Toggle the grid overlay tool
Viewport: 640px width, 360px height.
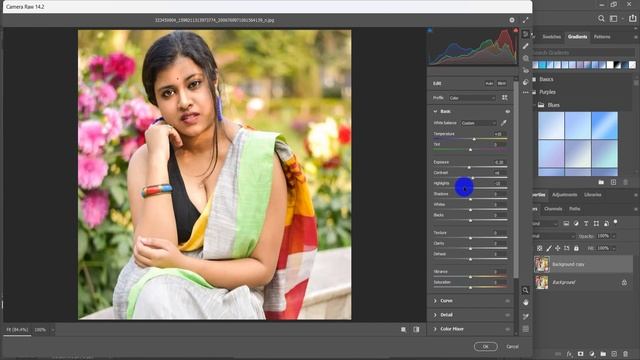click(526, 329)
